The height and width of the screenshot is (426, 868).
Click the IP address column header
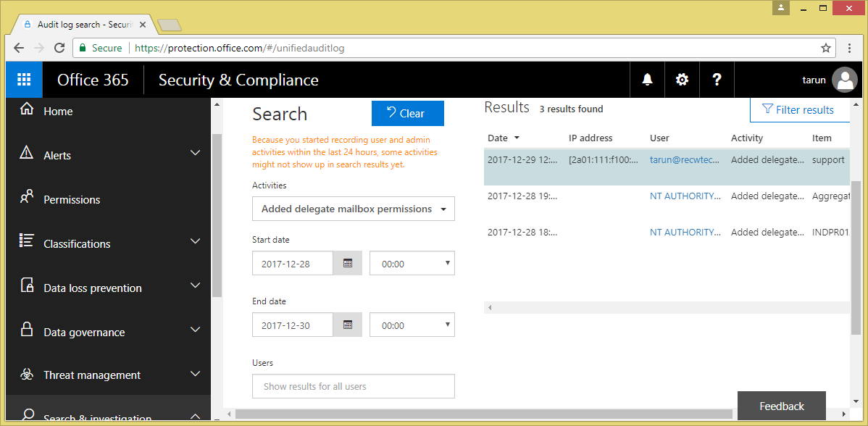point(591,138)
